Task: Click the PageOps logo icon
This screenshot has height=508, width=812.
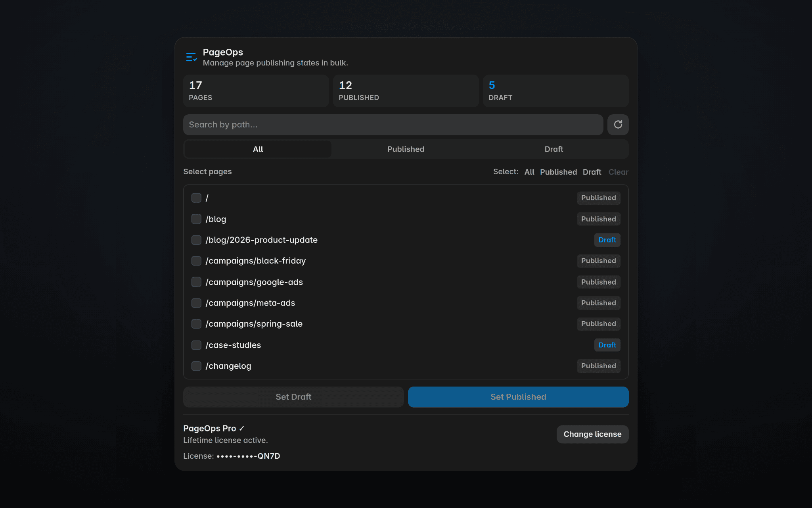Action: coord(192,57)
